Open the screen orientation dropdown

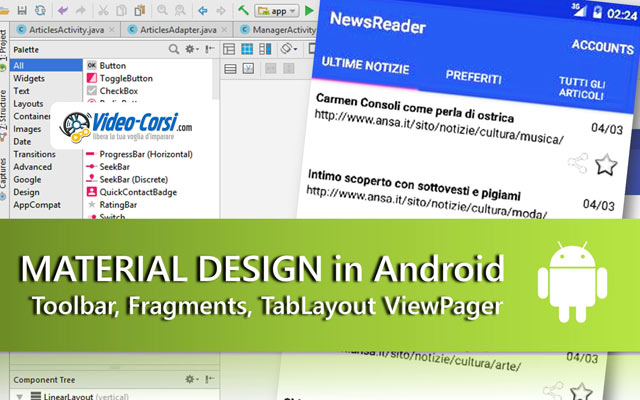[x=289, y=49]
